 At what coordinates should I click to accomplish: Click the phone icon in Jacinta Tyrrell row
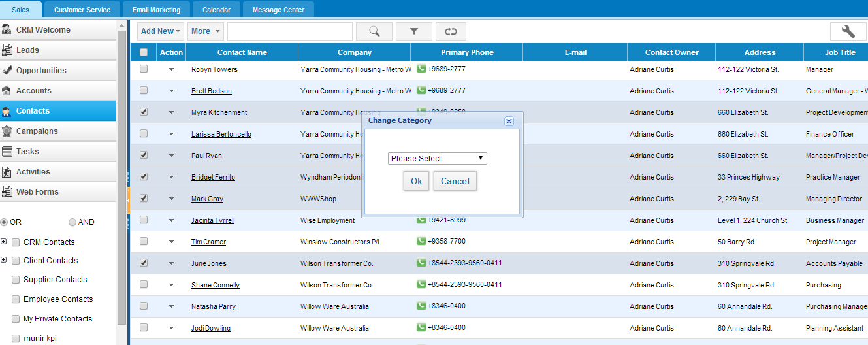421,220
